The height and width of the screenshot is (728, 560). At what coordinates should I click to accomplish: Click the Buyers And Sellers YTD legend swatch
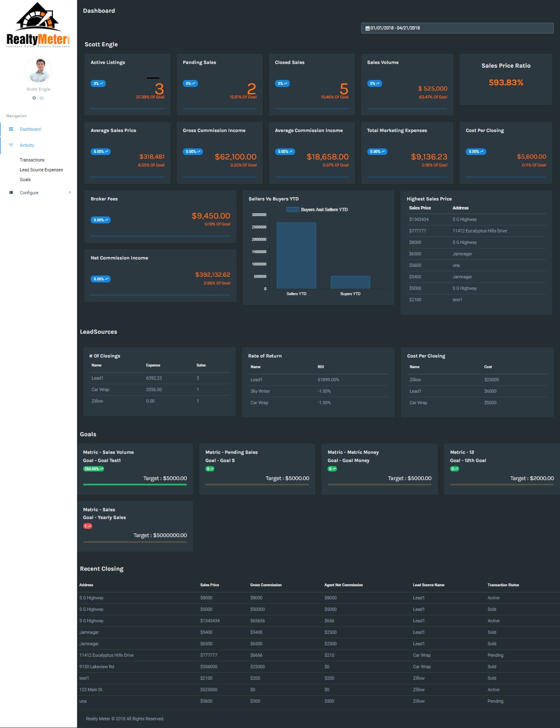pos(292,209)
